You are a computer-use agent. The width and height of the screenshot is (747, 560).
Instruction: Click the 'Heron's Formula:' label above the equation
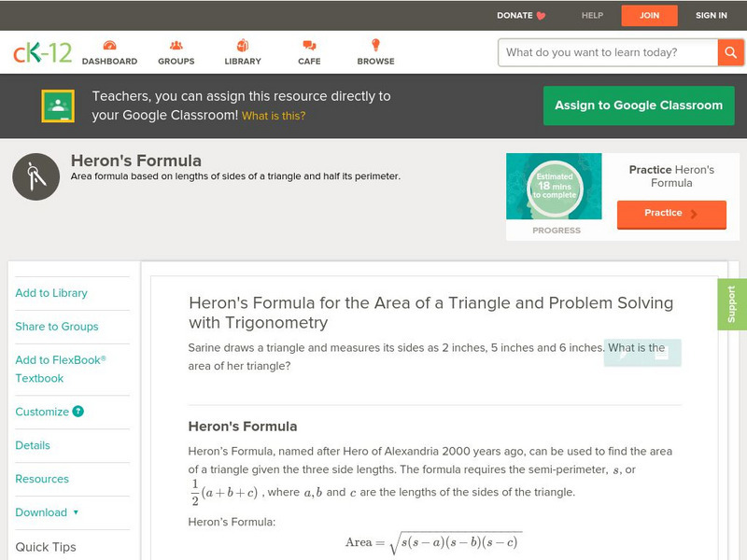pos(232,522)
